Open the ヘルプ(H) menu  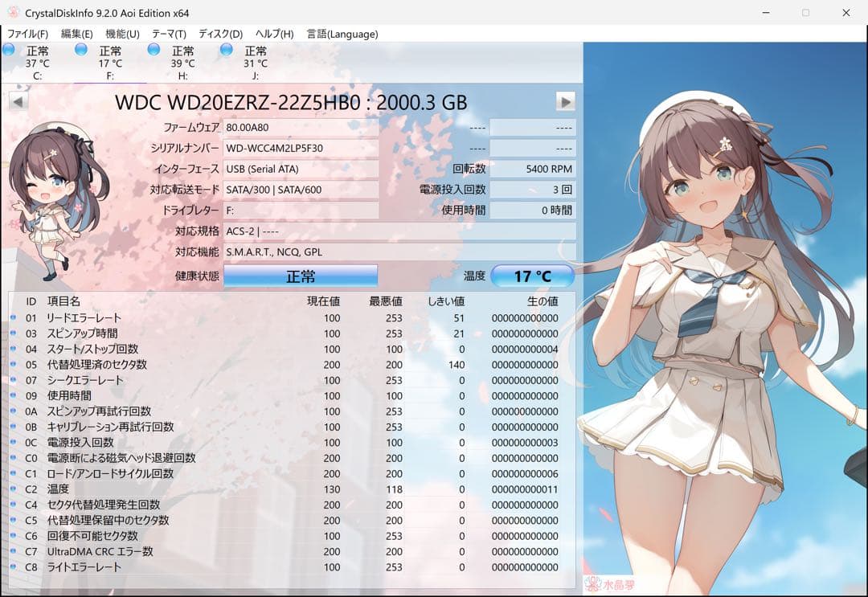(x=274, y=34)
